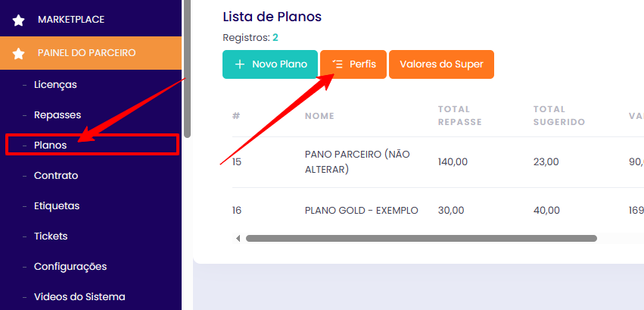Click the plus icon on Novo Plano
644x310 pixels.
coord(240,64)
